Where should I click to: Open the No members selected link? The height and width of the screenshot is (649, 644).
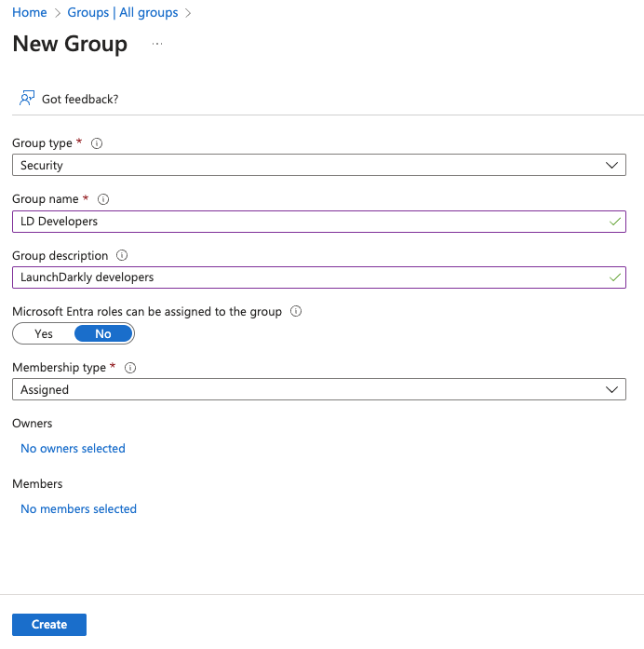(78, 509)
